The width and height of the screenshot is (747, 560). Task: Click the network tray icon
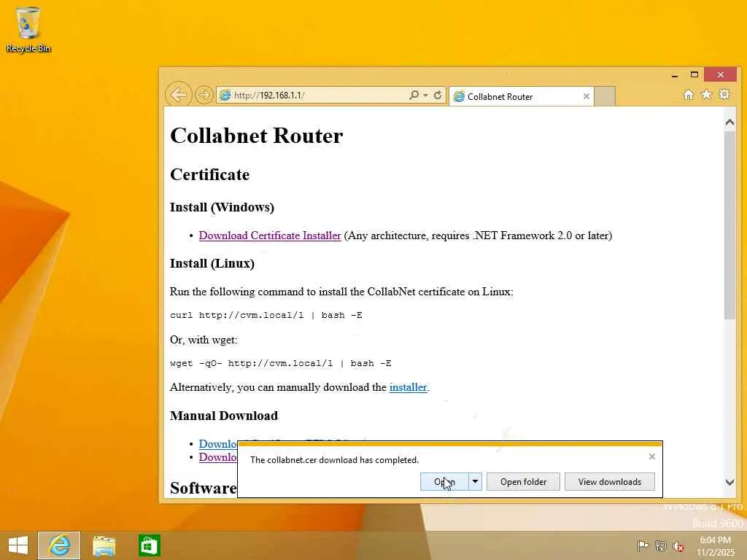[x=660, y=545]
